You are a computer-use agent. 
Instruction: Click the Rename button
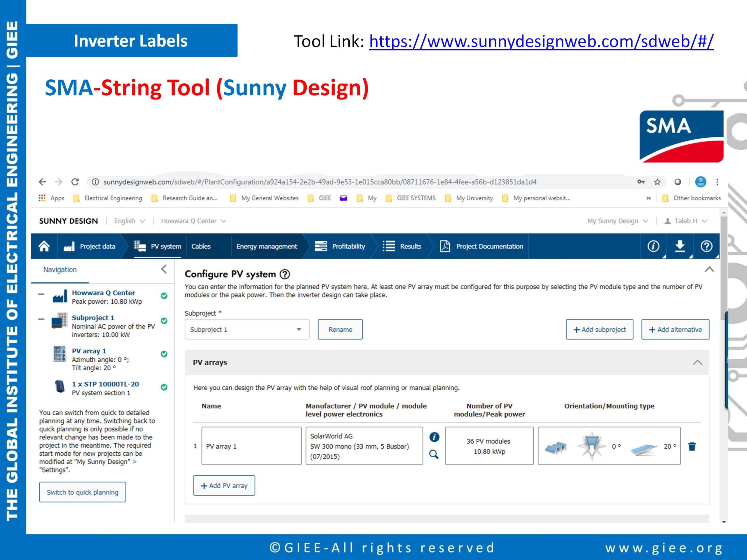(340, 330)
